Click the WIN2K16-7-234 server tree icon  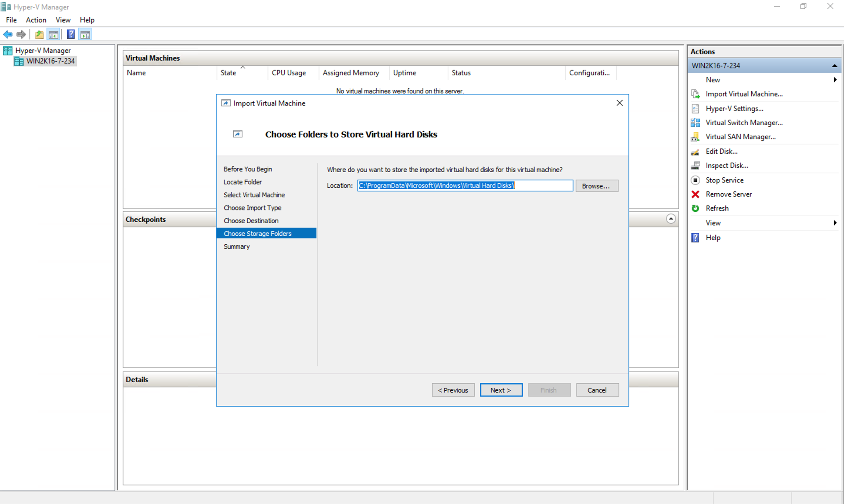[x=19, y=61]
